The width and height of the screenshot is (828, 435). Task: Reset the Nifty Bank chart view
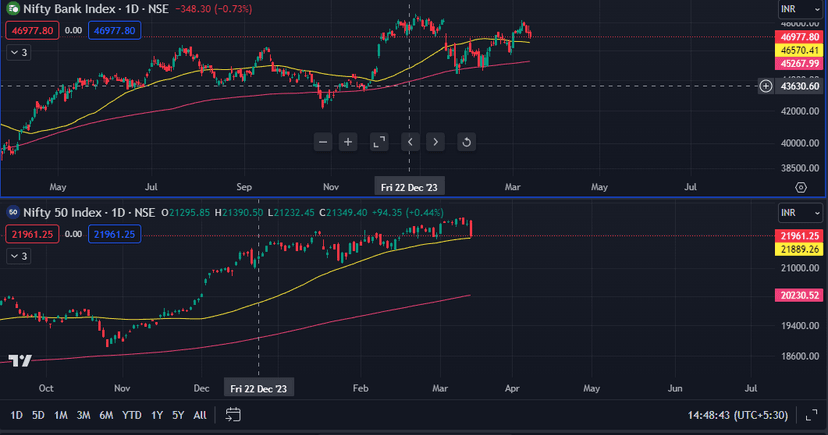tap(466, 142)
